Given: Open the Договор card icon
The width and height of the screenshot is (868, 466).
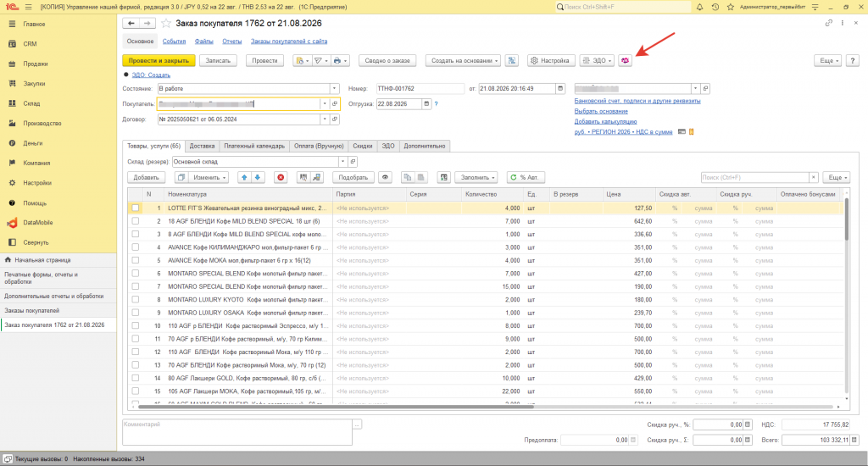Looking at the screenshot, I should pos(335,119).
